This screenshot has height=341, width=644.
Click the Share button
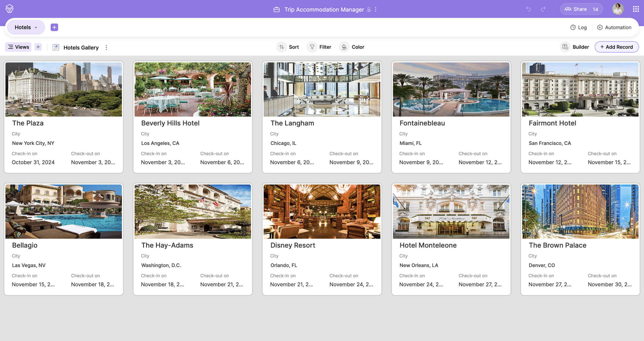pos(576,9)
